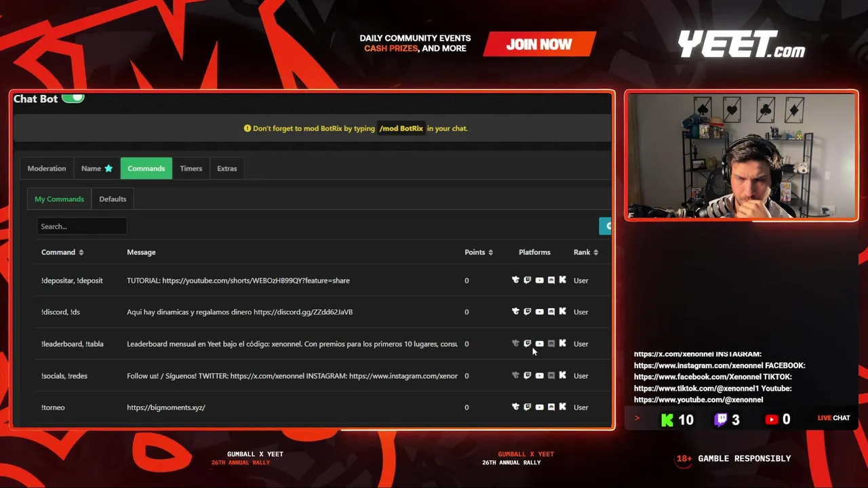This screenshot has height=488, width=868.
Task: Sort the table by Rank column arrows
Action: click(595, 252)
